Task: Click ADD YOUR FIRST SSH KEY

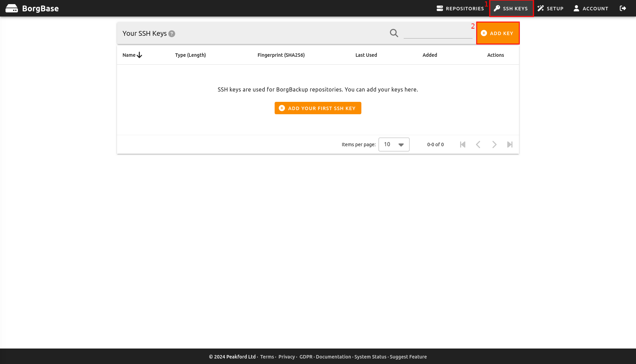Action: click(x=318, y=108)
